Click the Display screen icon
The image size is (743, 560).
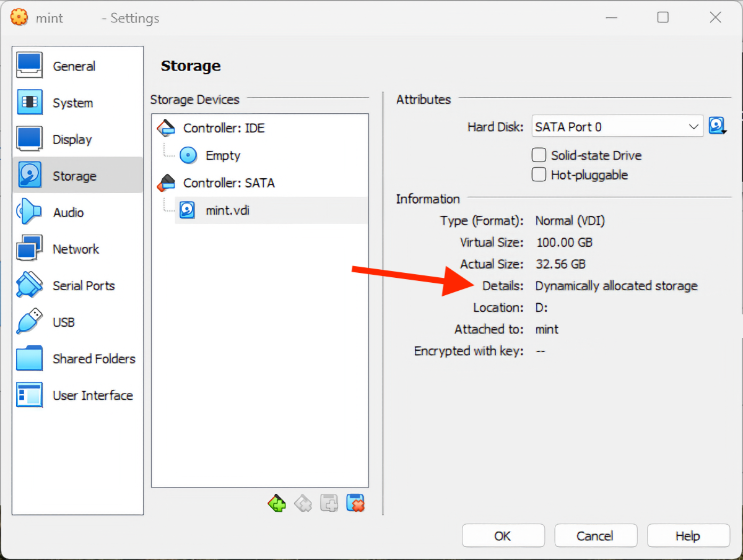click(30, 139)
